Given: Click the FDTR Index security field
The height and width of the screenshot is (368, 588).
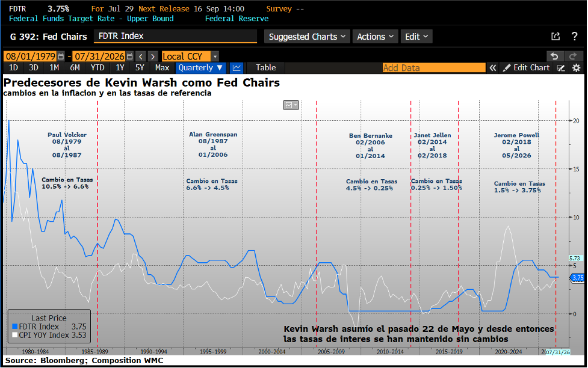Looking at the screenshot, I should 175,36.
